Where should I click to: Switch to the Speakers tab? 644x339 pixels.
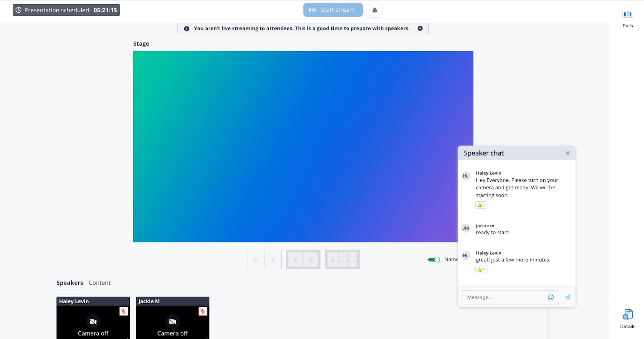tap(70, 283)
